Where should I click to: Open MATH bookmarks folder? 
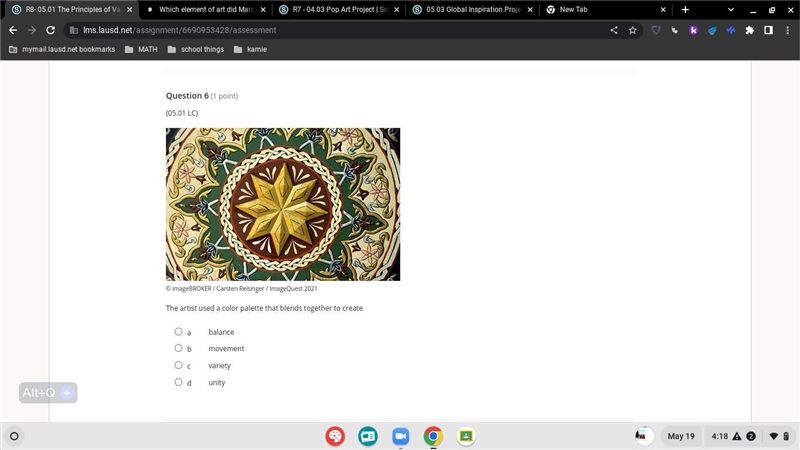[x=141, y=49]
